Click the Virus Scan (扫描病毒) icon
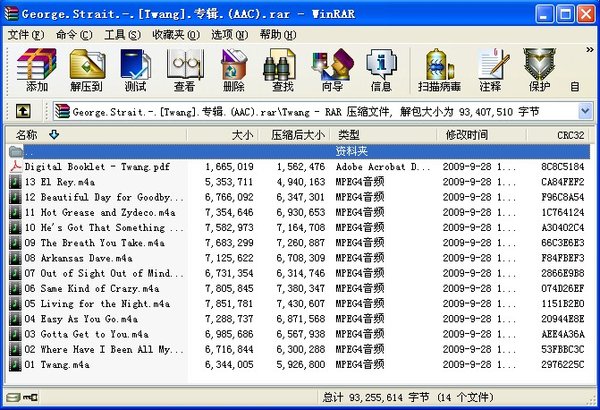This screenshot has width=600, height=410. coord(439,70)
